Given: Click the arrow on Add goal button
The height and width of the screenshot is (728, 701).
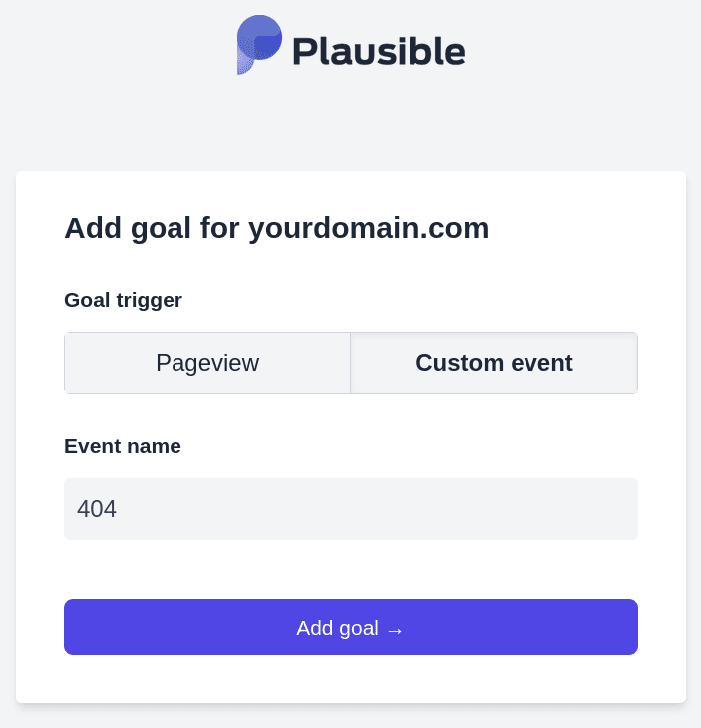Looking at the screenshot, I should click(395, 630).
